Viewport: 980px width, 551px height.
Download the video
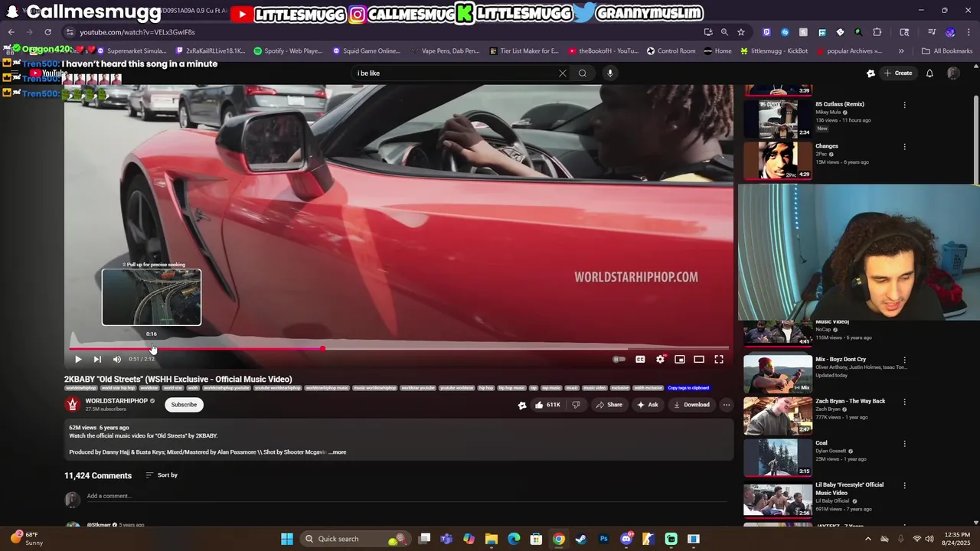pyautogui.click(x=691, y=405)
